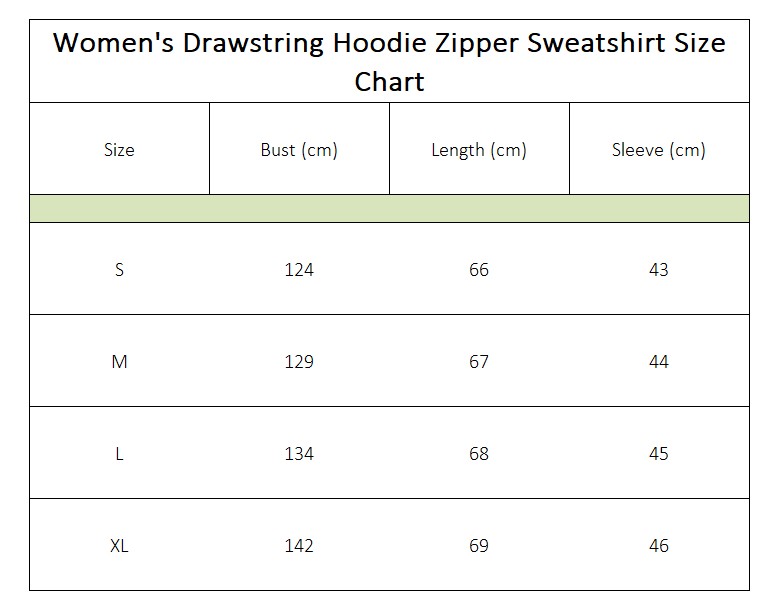Click the S size cell

[119, 270]
